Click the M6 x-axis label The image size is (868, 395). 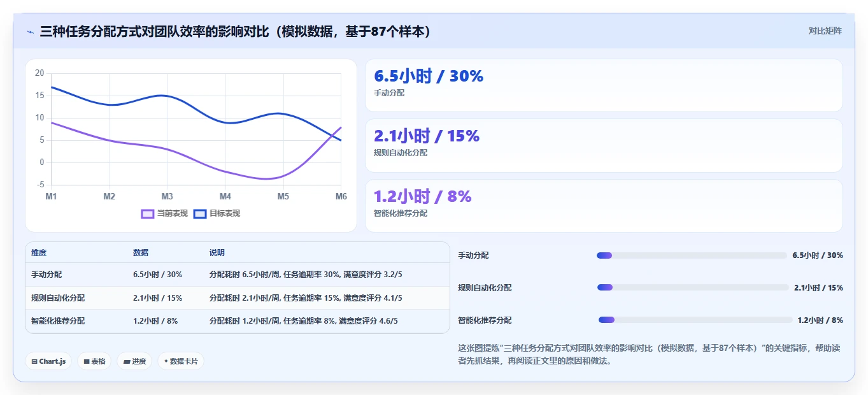[x=341, y=196]
